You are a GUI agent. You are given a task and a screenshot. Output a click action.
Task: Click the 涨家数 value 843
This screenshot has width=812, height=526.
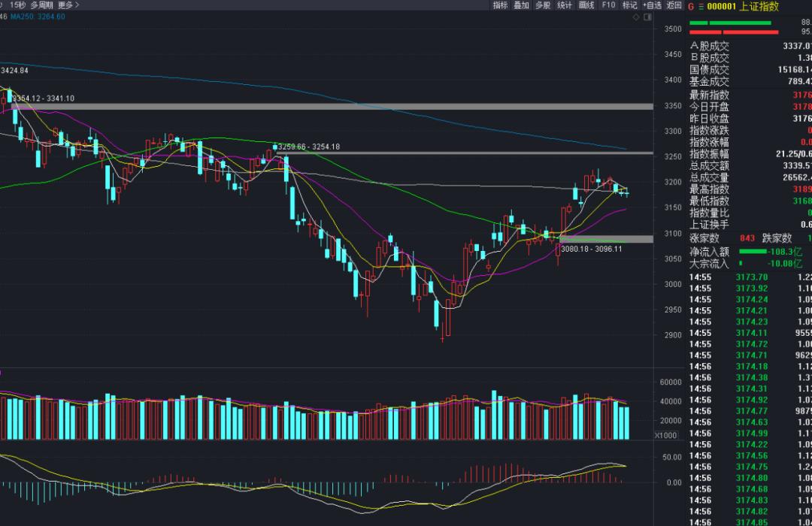tap(747, 238)
